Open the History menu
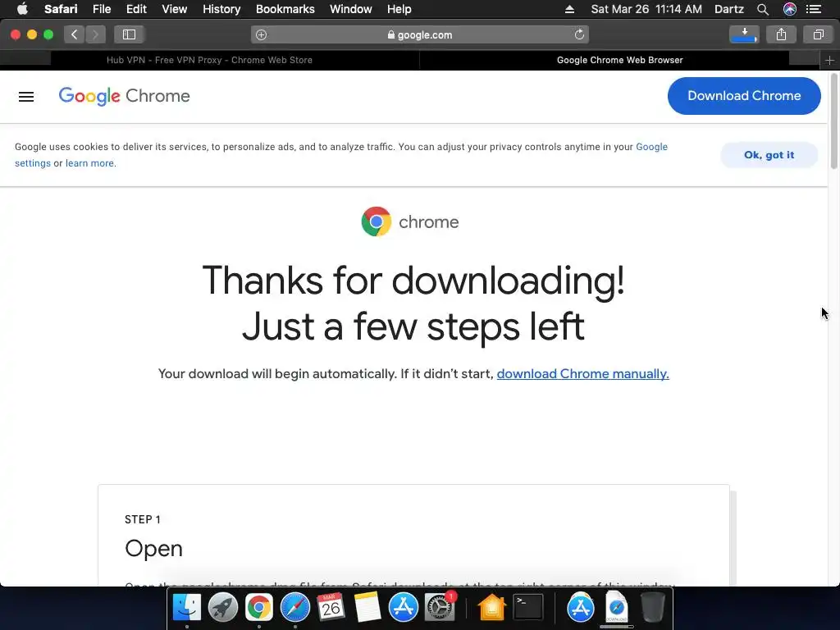The width and height of the screenshot is (840, 630). point(221,9)
